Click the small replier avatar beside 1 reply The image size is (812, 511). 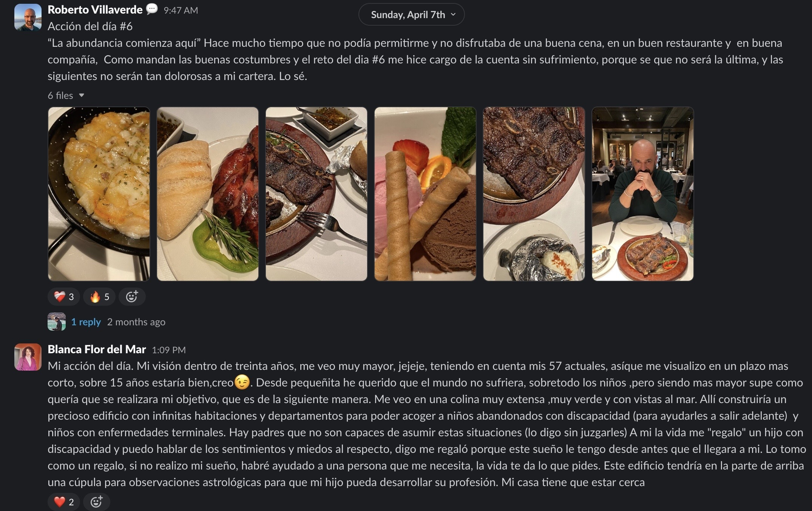[x=57, y=322]
